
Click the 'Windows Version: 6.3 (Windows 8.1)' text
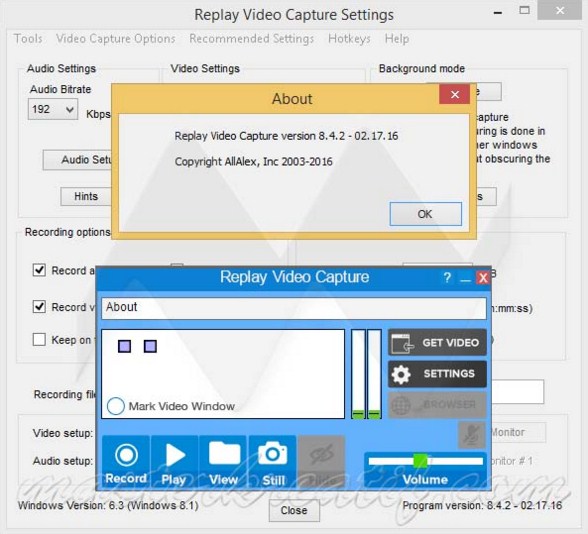[x=108, y=506]
